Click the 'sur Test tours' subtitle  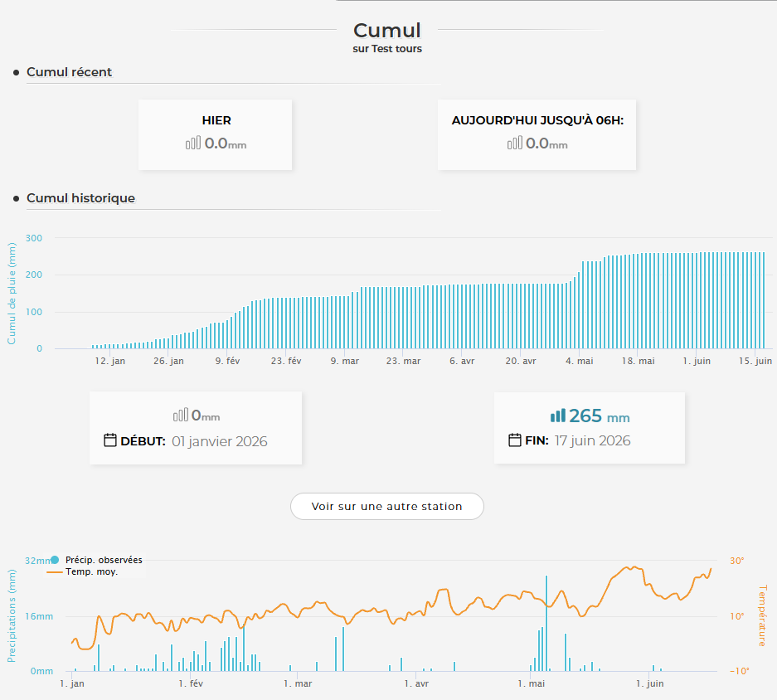pos(387,49)
